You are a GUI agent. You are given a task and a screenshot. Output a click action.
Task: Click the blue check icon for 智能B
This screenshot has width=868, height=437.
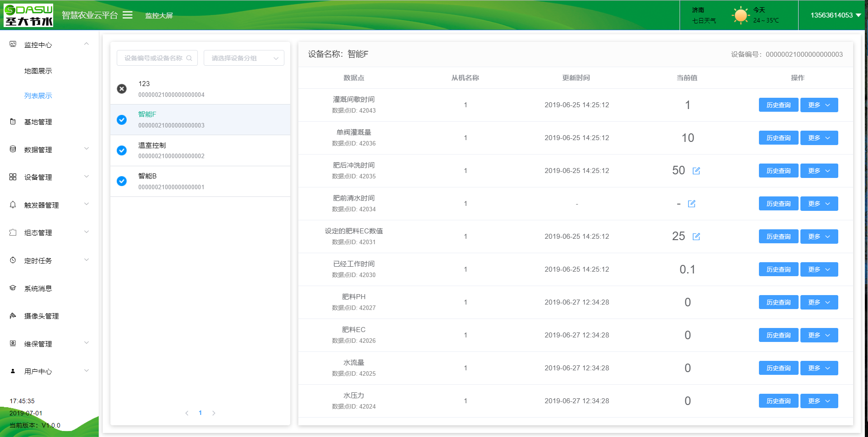pos(122,181)
